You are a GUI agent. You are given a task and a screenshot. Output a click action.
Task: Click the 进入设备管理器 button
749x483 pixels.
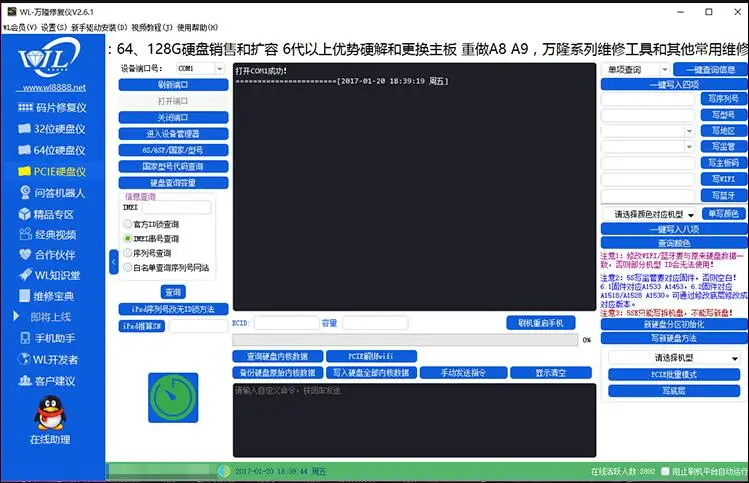173,134
